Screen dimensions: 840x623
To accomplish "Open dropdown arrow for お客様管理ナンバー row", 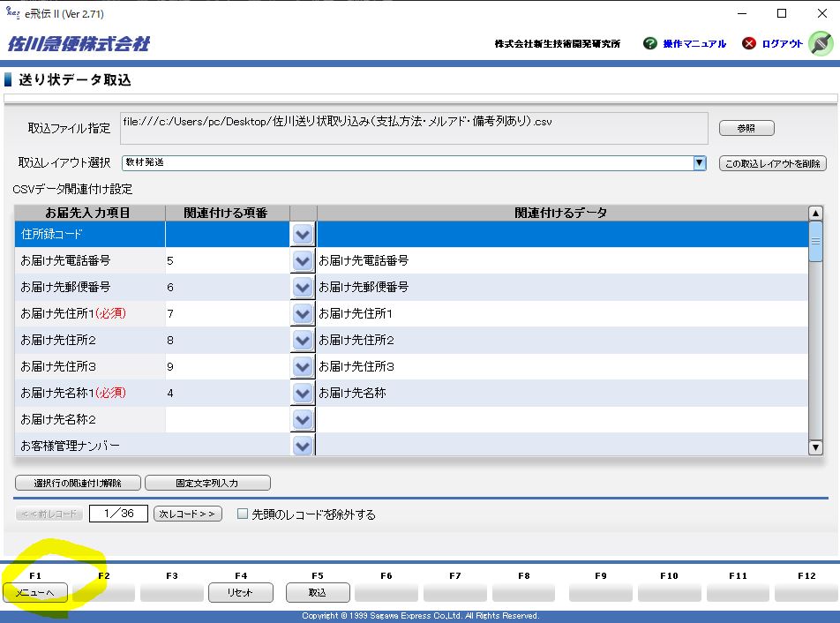I will coord(303,446).
